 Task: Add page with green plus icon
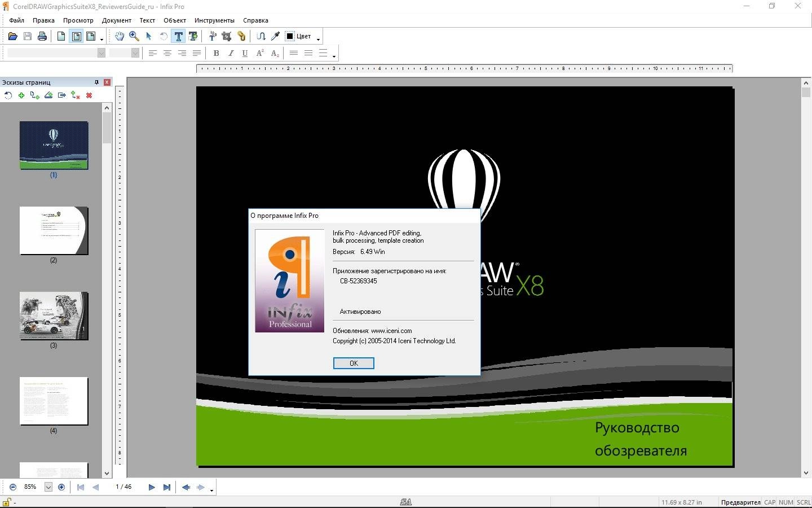[x=21, y=95]
